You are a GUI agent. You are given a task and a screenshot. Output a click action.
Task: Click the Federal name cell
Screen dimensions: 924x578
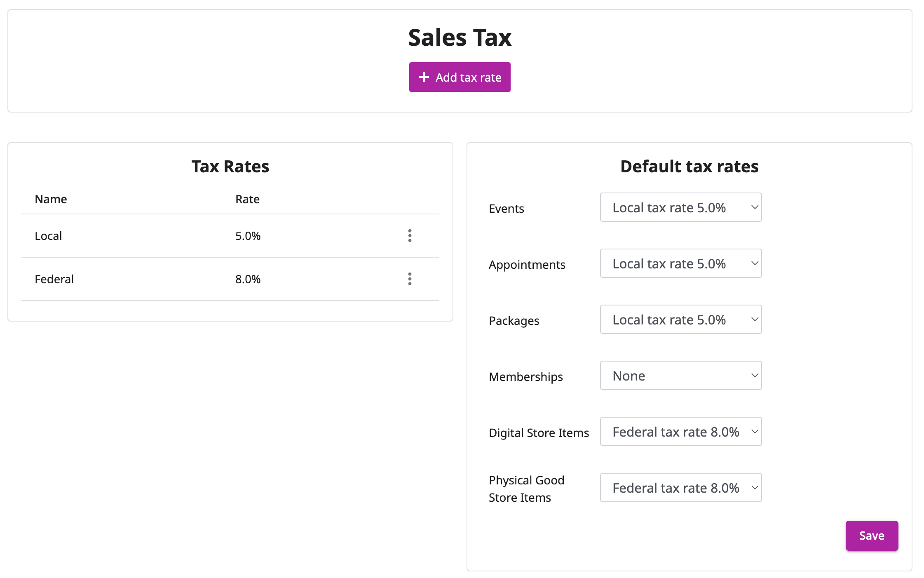[54, 279]
